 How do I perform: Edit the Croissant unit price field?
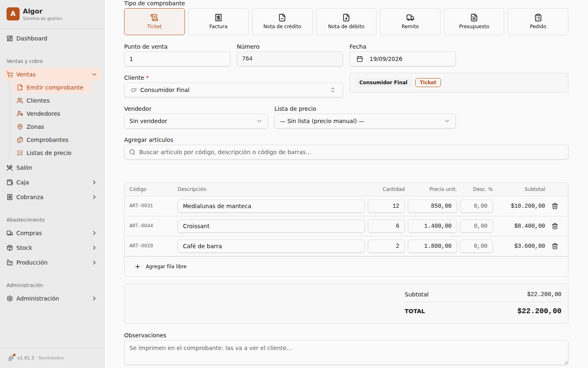pyautogui.click(x=432, y=226)
